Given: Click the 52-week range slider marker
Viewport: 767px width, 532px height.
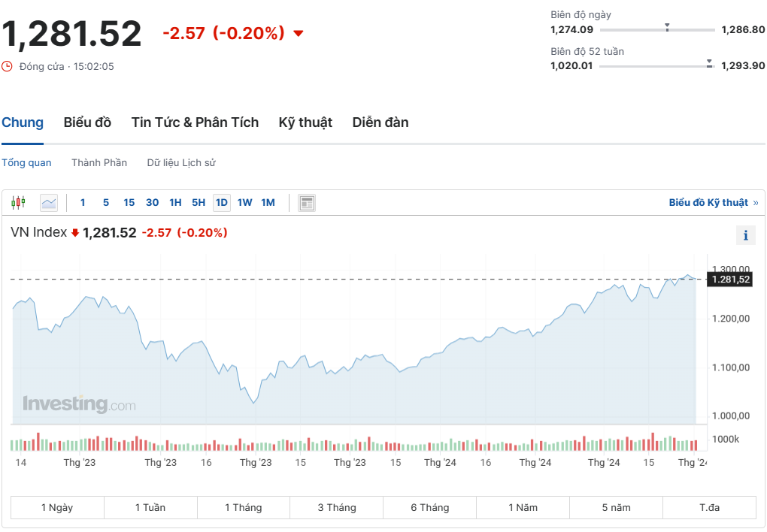Looking at the screenshot, I should 709,65.
